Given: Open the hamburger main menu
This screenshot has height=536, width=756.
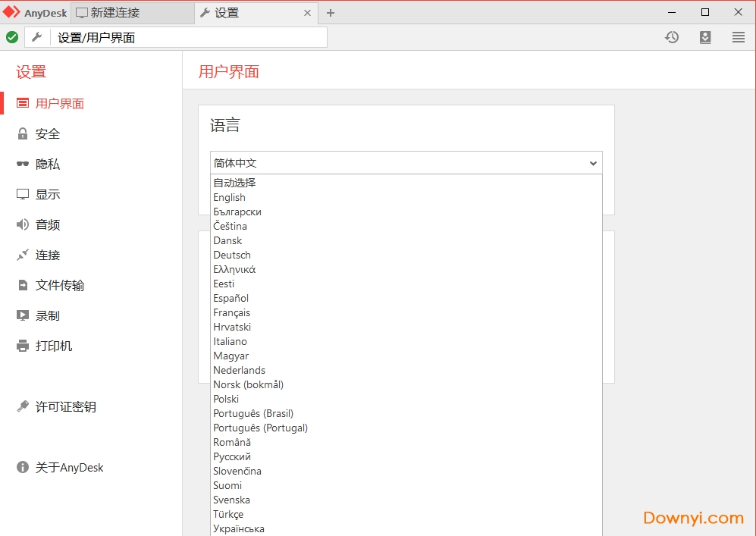Looking at the screenshot, I should coord(738,36).
